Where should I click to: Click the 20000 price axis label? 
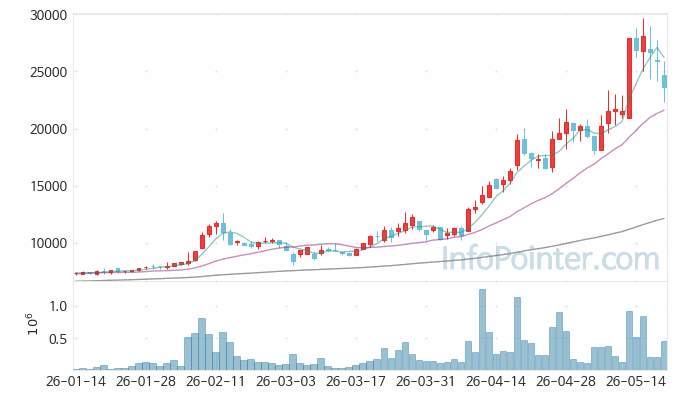(49, 129)
